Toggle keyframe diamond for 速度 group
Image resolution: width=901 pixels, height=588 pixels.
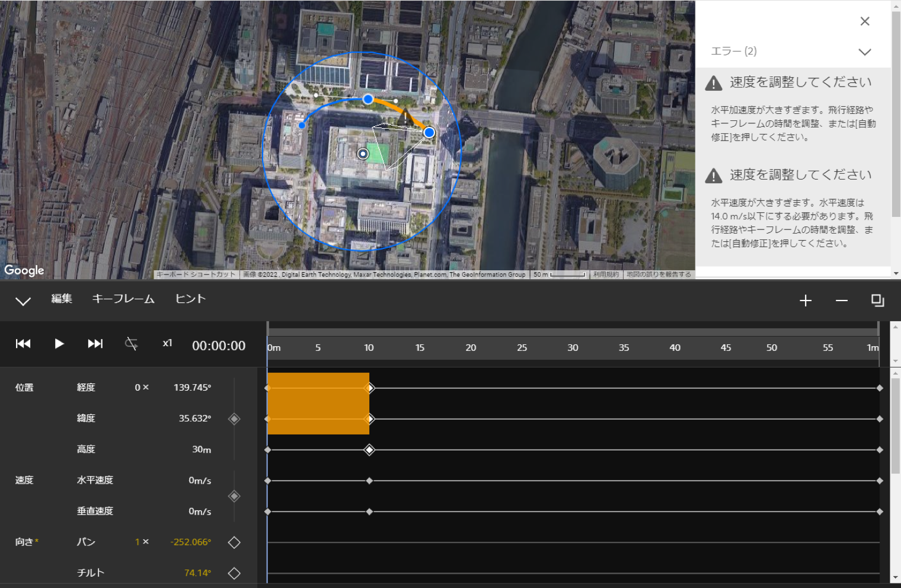click(234, 496)
